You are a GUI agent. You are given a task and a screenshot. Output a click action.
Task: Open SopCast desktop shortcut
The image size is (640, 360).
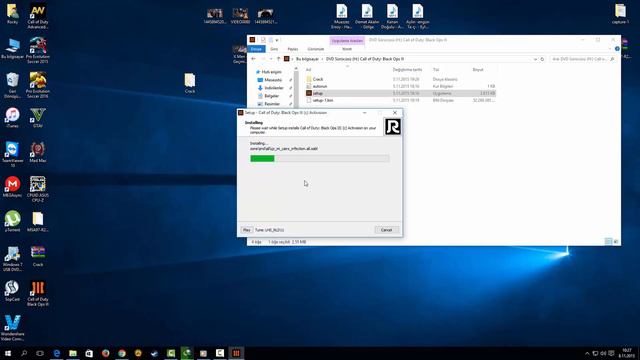[x=12, y=291]
